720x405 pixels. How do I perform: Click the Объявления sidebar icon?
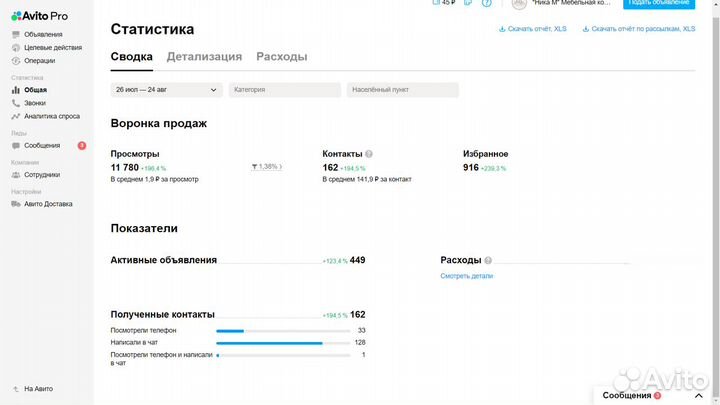pos(16,34)
